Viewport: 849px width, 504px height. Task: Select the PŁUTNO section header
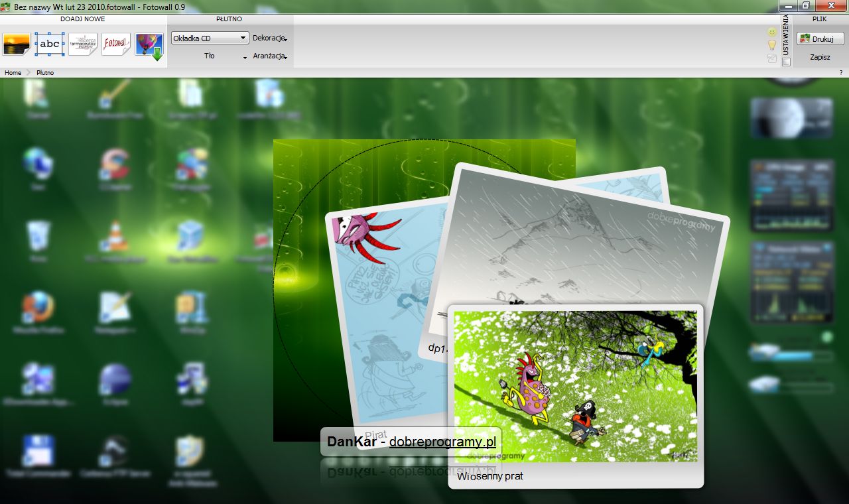(x=229, y=19)
